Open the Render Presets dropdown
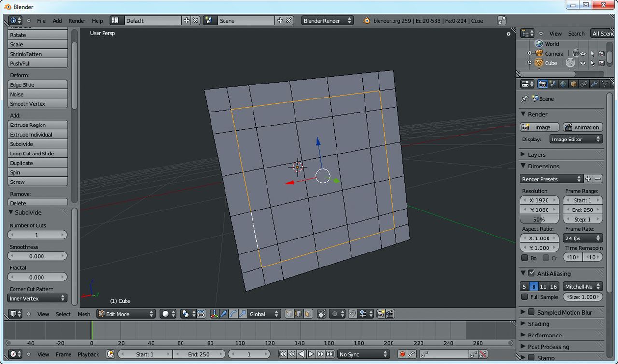Image resolution: width=618 pixels, height=364 pixels. (x=552, y=179)
